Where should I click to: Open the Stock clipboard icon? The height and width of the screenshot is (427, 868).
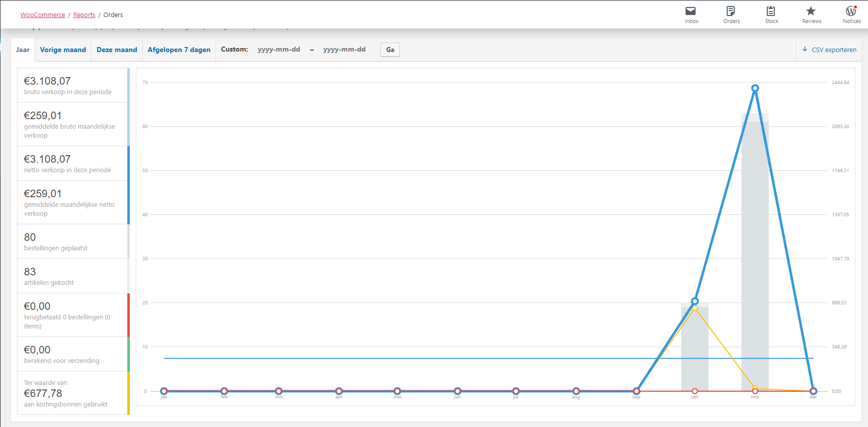coord(771,11)
